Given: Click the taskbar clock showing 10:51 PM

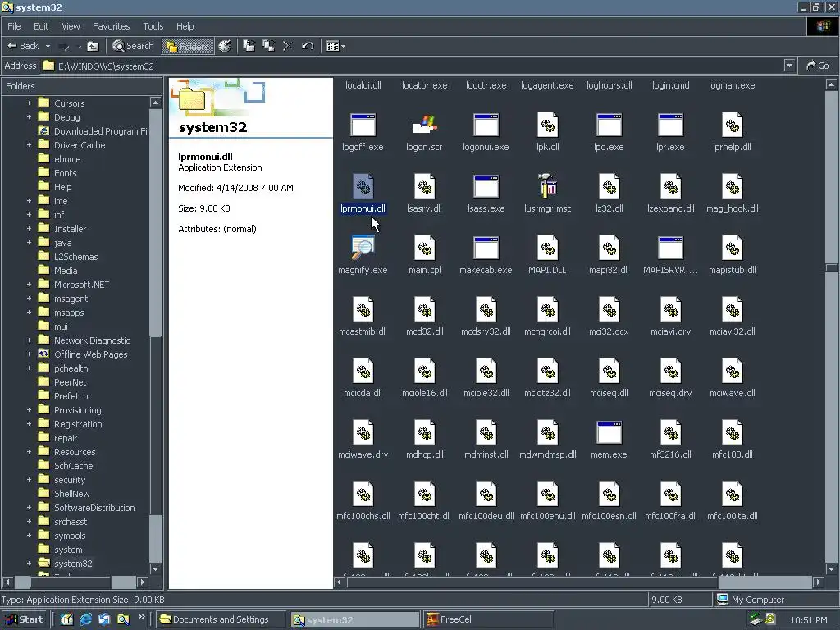Looking at the screenshot, I should pyautogui.click(x=808, y=620).
